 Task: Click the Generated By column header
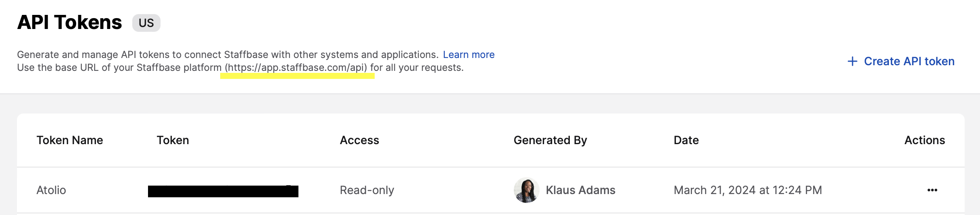point(550,140)
